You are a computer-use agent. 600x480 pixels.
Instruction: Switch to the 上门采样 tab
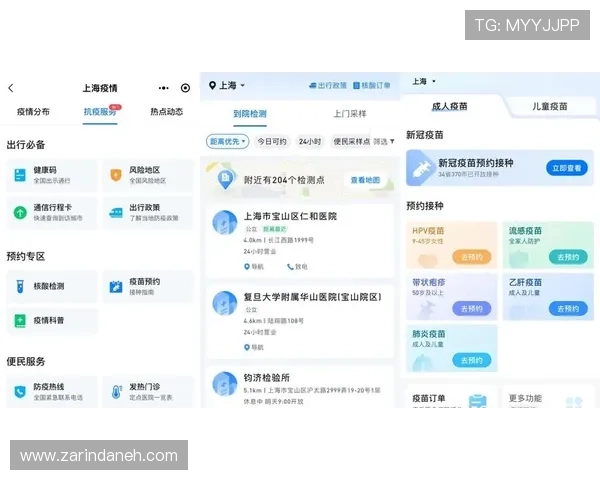click(x=350, y=114)
